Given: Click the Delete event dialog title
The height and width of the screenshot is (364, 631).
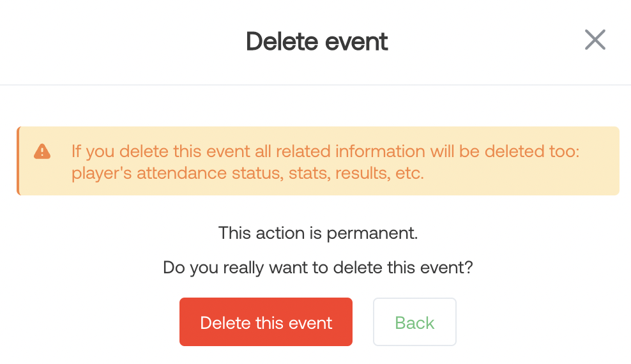Looking at the screenshot, I should [317, 42].
